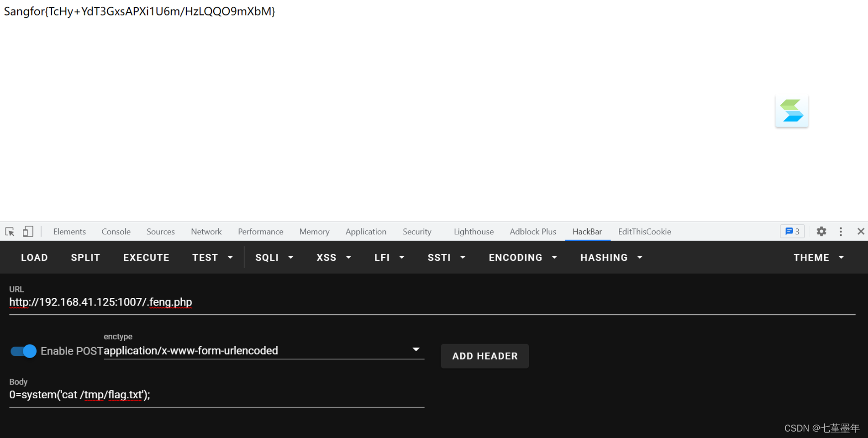Open the EditThisCookie tab

point(644,231)
